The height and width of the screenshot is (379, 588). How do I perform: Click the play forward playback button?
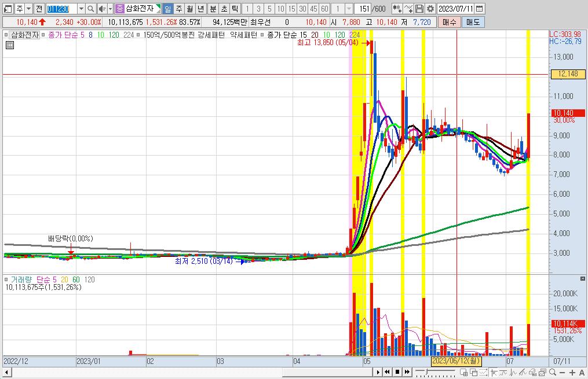[378, 372]
